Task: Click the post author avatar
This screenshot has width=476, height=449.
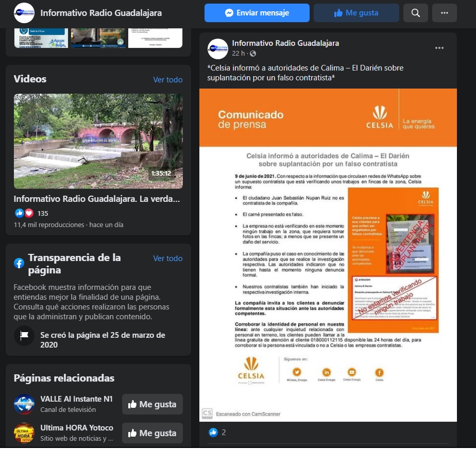Action: click(x=218, y=49)
